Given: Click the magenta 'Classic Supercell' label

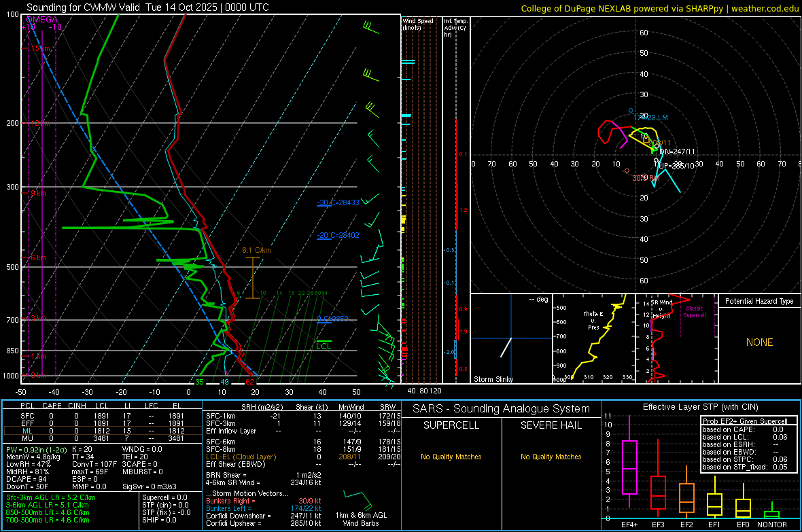Looking at the screenshot, I should coord(694,312).
